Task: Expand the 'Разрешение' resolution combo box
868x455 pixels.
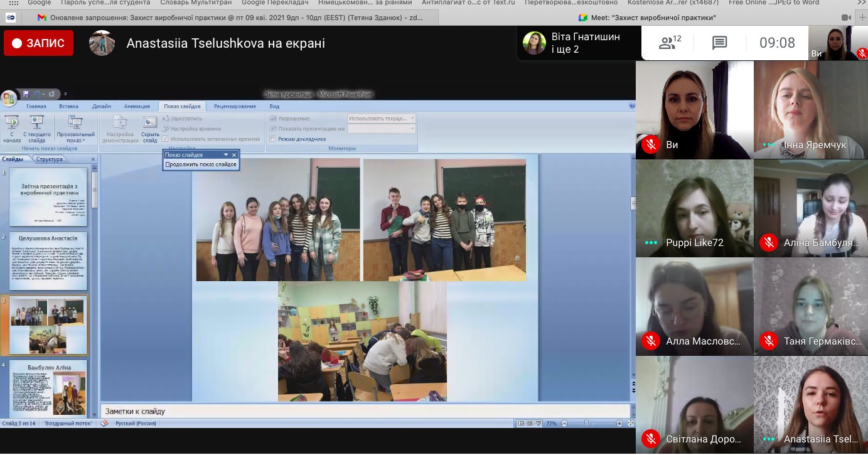Action: [x=412, y=118]
